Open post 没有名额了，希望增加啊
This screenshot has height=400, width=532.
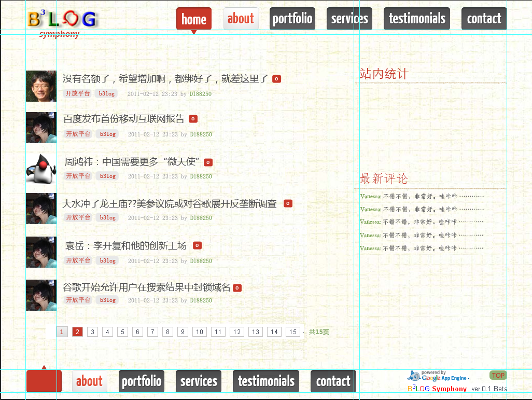[x=165, y=79]
